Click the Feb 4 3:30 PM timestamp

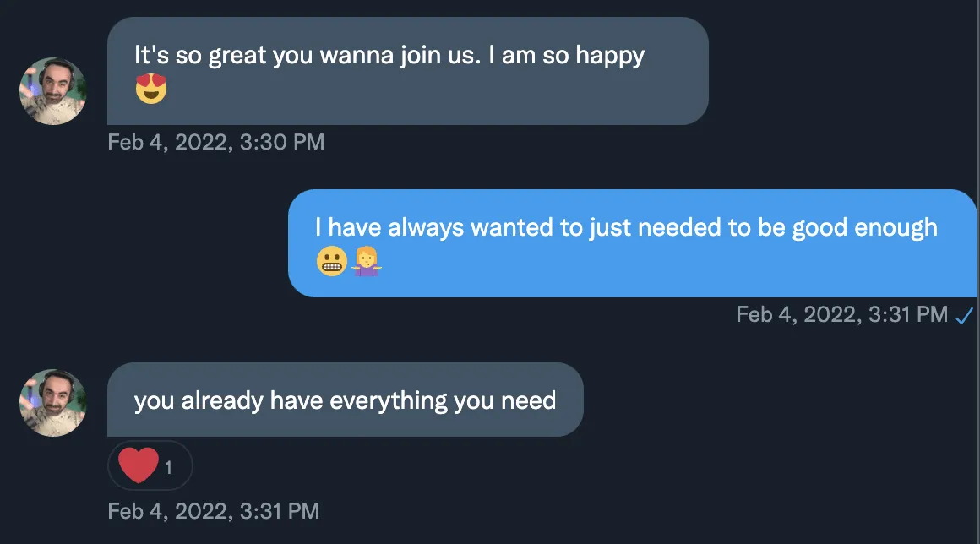coord(216,142)
